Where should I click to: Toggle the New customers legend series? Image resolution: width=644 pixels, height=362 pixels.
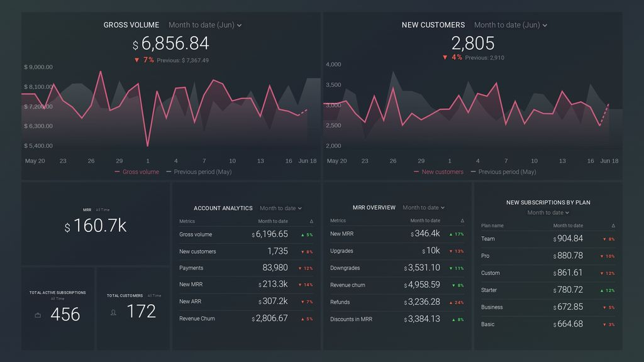pyautogui.click(x=438, y=172)
